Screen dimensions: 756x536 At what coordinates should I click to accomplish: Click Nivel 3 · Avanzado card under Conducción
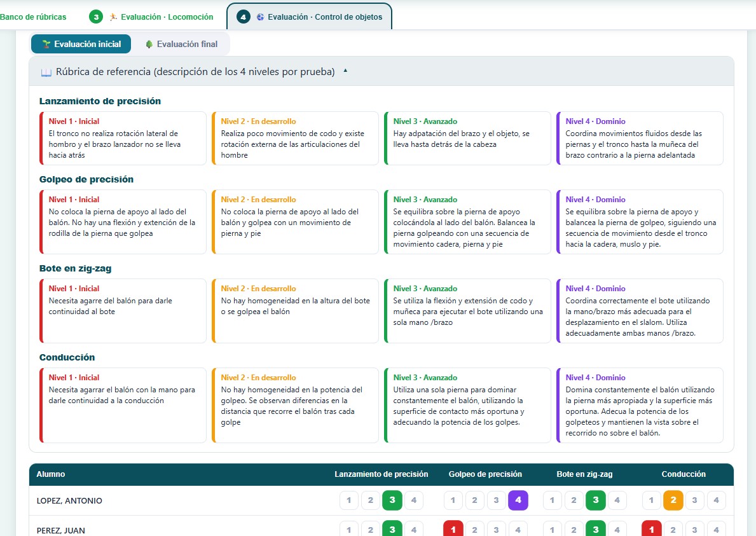click(x=467, y=406)
